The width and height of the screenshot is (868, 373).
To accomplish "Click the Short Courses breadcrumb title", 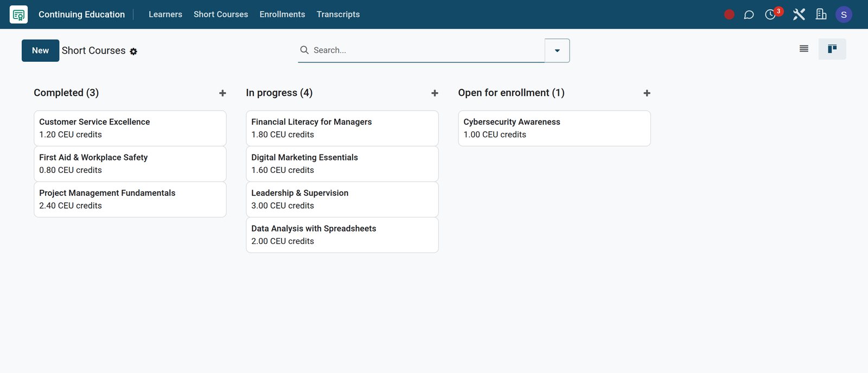I will tap(93, 50).
